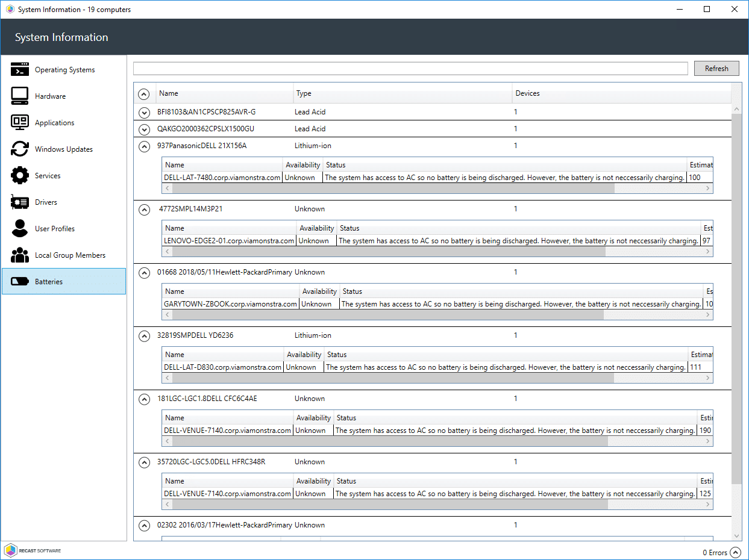Select Local Group Members section

pos(64,255)
